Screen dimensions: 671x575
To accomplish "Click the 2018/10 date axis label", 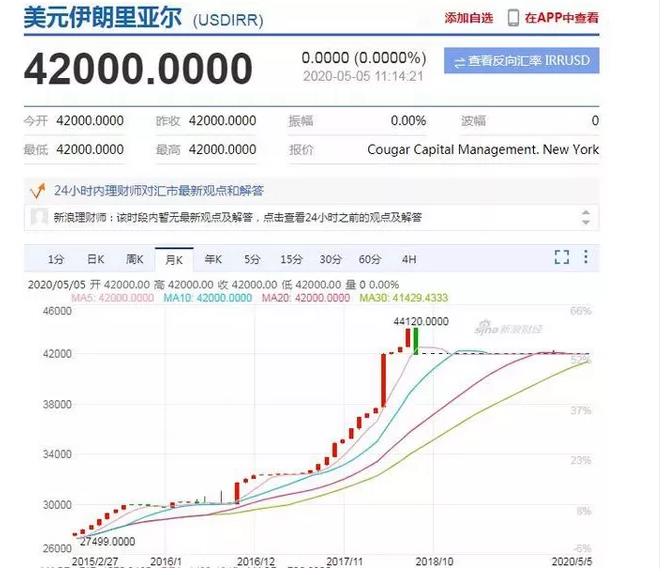I will (434, 561).
